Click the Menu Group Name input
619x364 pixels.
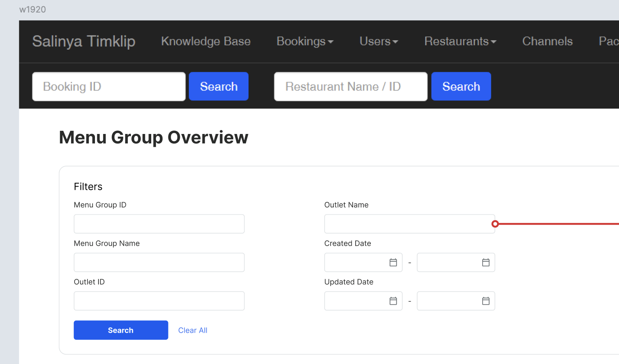pos(159,262)
